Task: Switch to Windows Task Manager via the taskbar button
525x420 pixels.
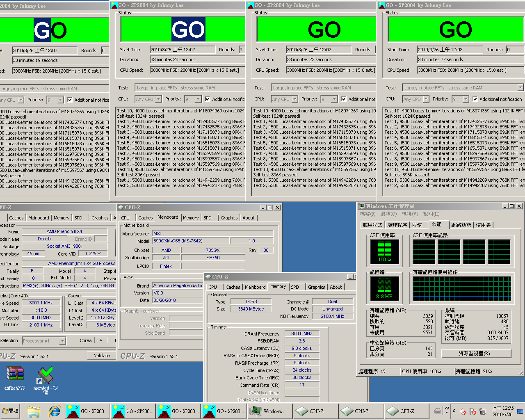Action: point(270,411)
